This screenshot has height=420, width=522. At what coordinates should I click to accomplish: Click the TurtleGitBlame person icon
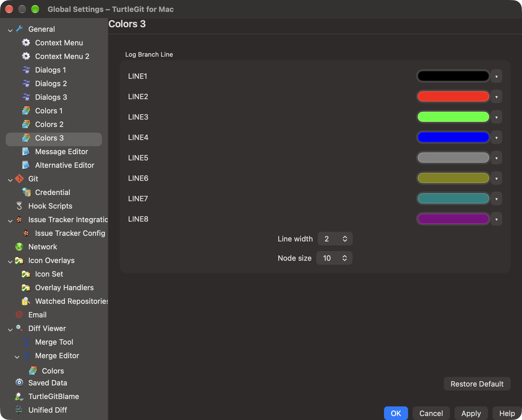pos(19,396)
